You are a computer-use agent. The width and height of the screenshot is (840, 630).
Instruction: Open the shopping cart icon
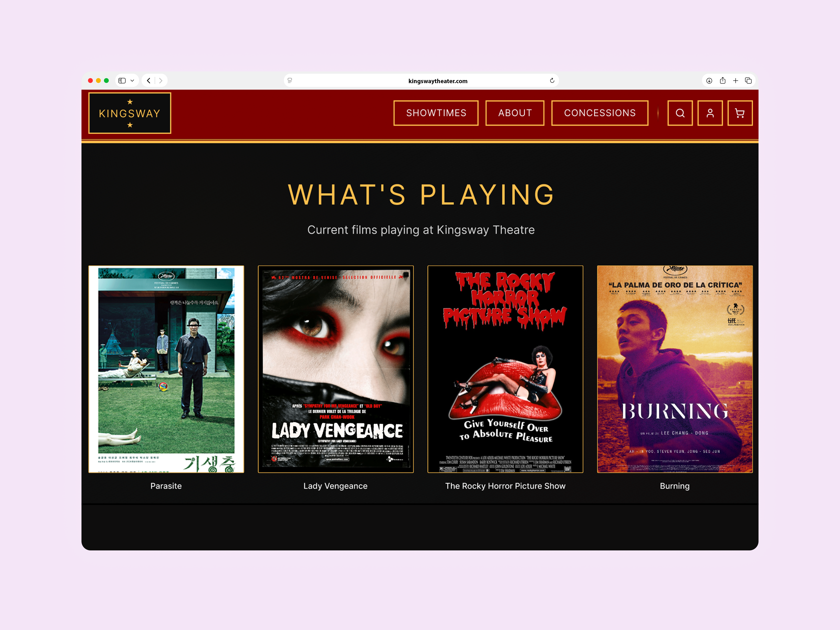(740, 113)
